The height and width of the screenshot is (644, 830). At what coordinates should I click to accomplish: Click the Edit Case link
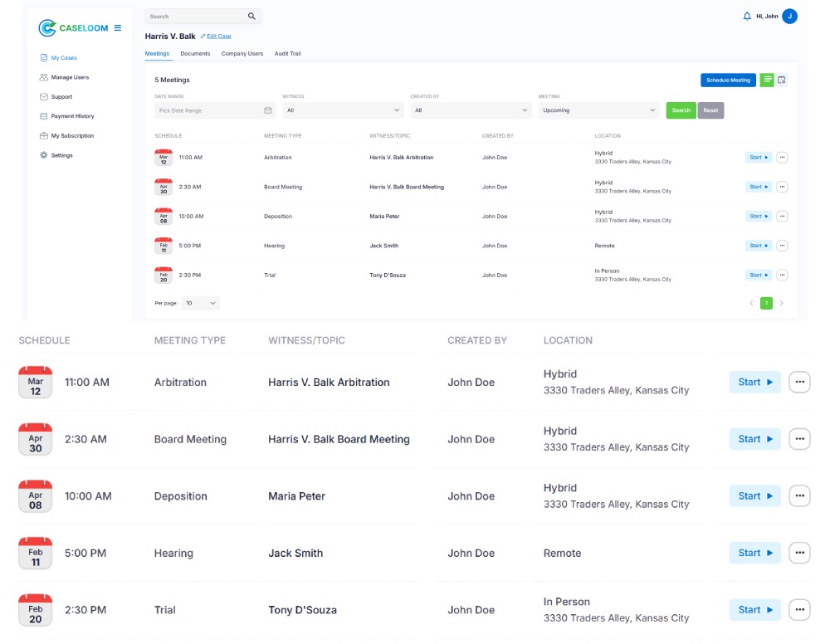218,37
